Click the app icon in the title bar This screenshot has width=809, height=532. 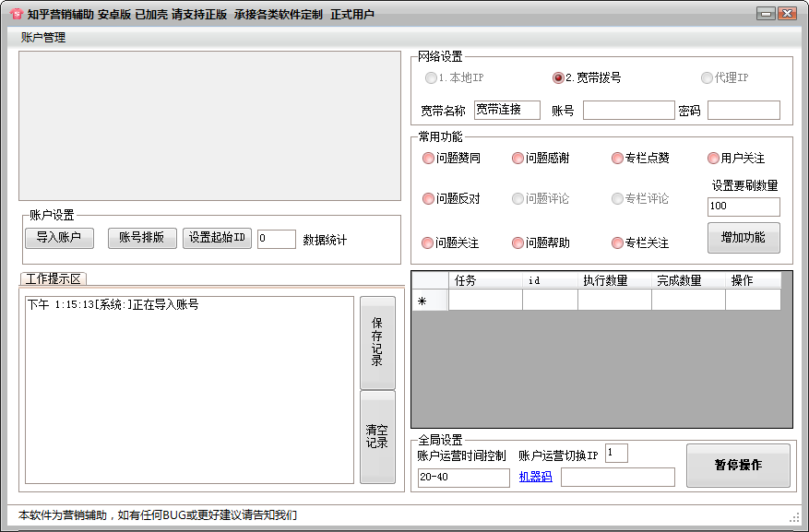coord(16,14)
